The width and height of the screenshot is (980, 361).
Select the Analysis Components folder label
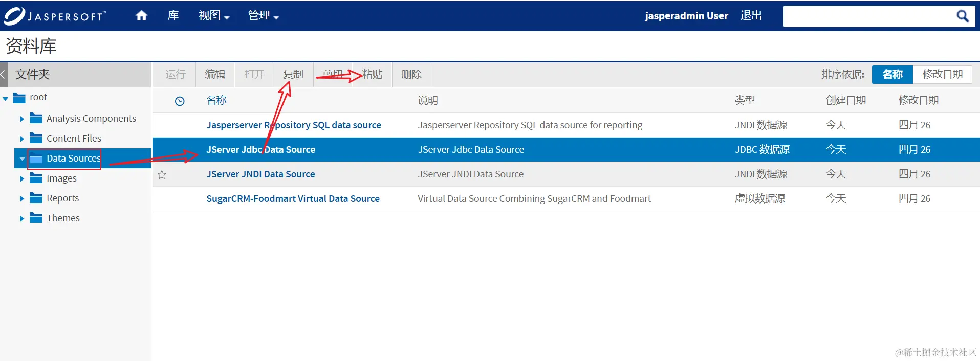coord(91,119)
